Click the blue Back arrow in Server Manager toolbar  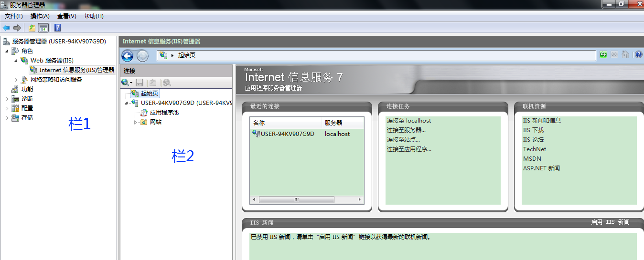click(6, 28)
